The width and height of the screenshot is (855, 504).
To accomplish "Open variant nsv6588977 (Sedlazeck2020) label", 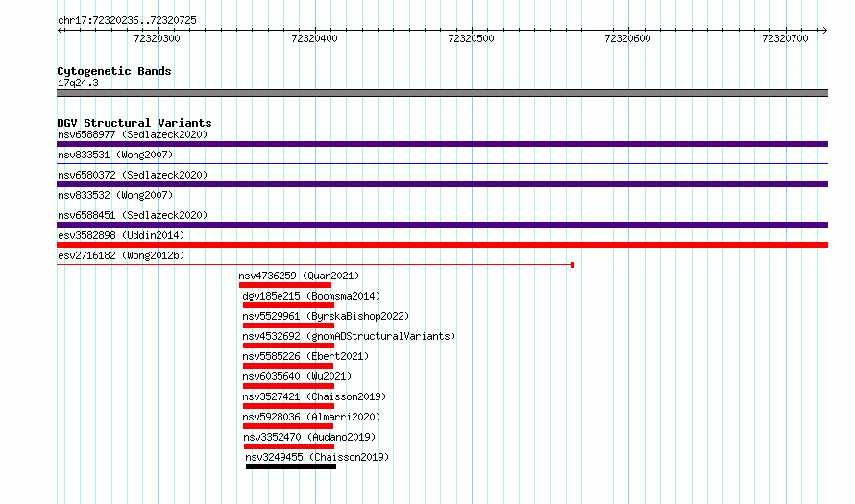I will click(133, 134).
